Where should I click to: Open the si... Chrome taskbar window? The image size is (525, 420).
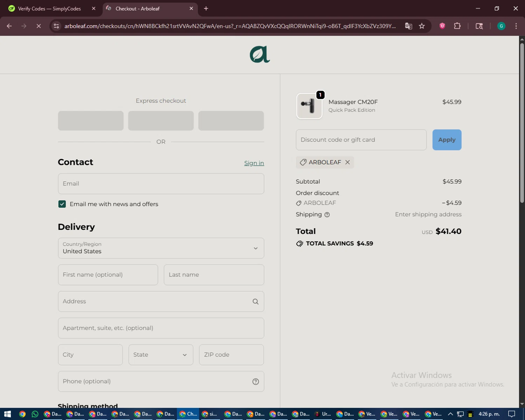coord(210,414)
